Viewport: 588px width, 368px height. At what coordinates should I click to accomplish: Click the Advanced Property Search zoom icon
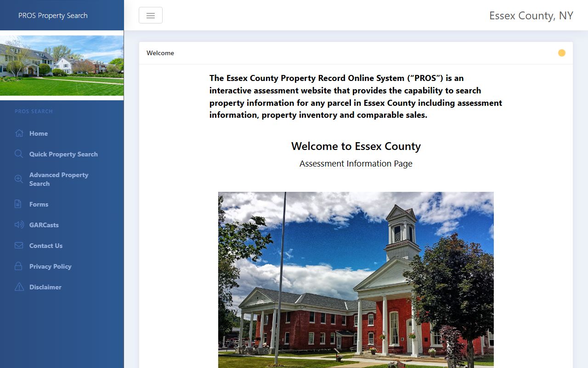point(19,179)
